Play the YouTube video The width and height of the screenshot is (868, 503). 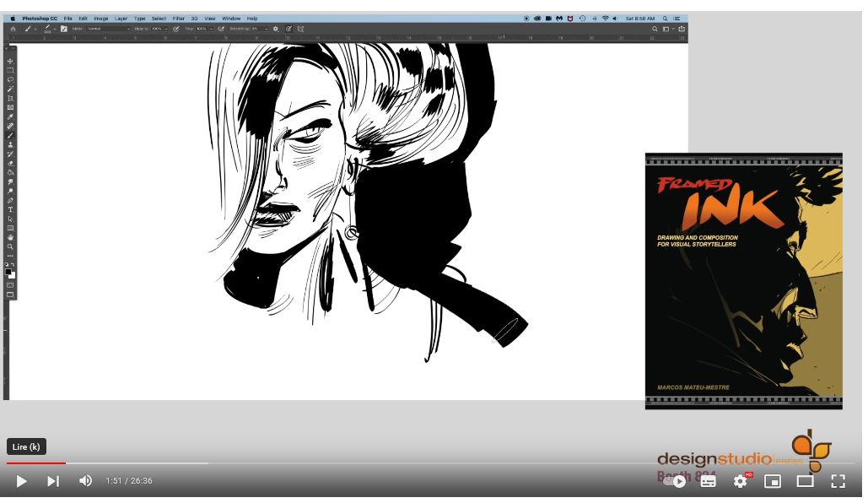pos(21,481)
